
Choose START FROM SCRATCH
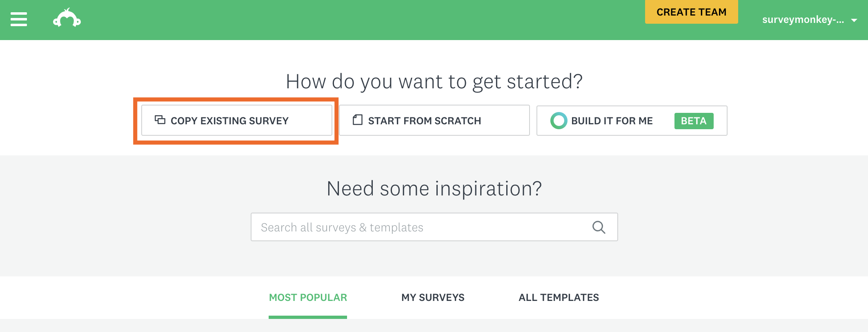[x=434, y=120]
